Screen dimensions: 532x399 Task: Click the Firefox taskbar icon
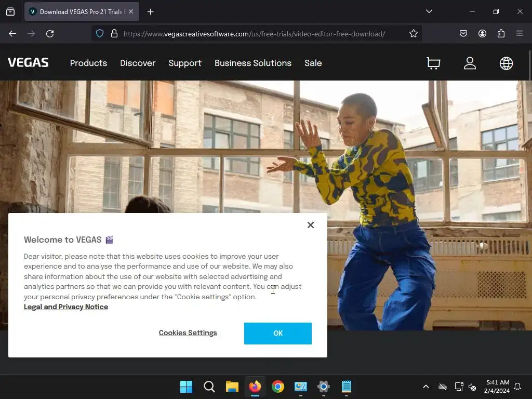tap(255, 387)
